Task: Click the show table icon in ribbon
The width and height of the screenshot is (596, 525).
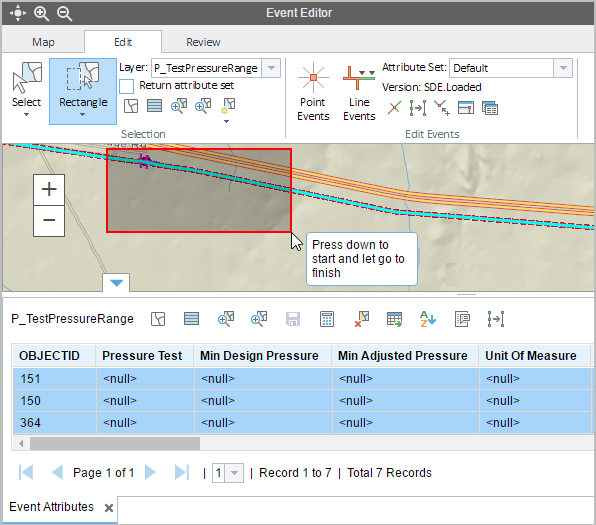Action: pos(154,106)
